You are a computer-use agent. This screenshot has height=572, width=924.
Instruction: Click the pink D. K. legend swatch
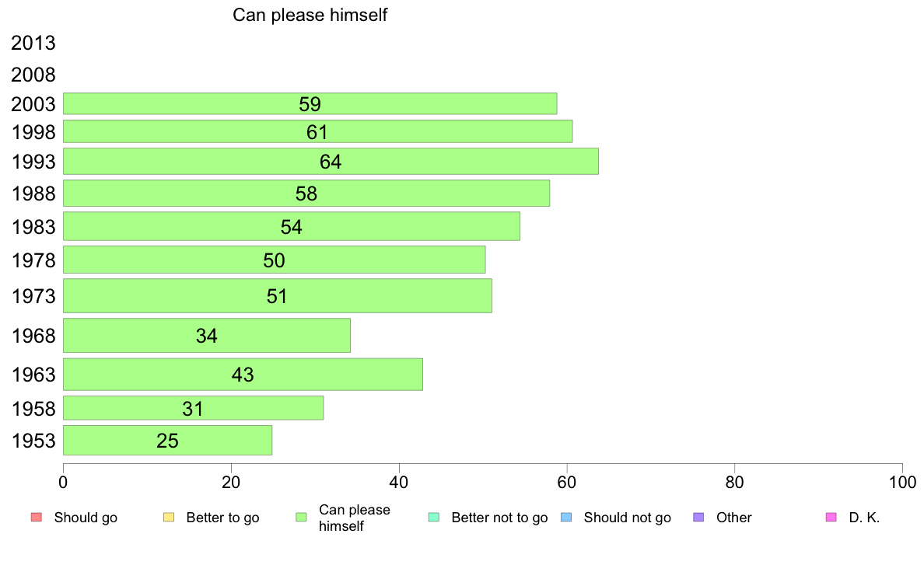831,518
